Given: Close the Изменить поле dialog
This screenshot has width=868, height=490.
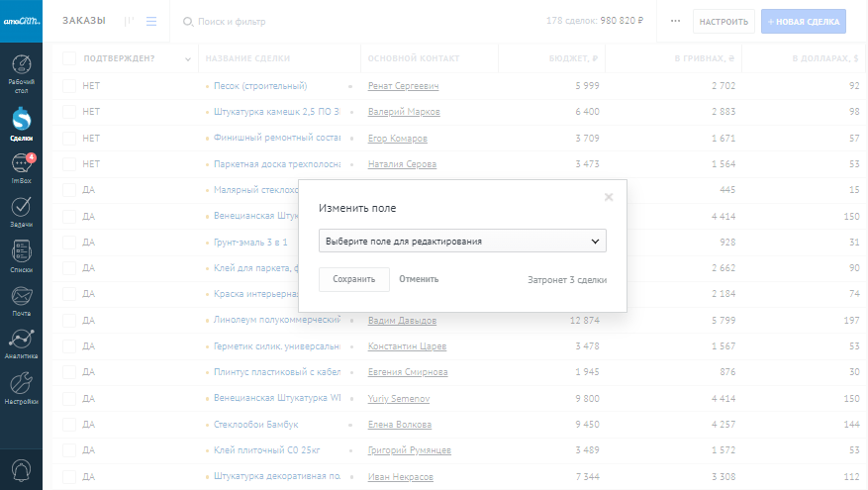Looking at the screenshot, I should point(609,197).
